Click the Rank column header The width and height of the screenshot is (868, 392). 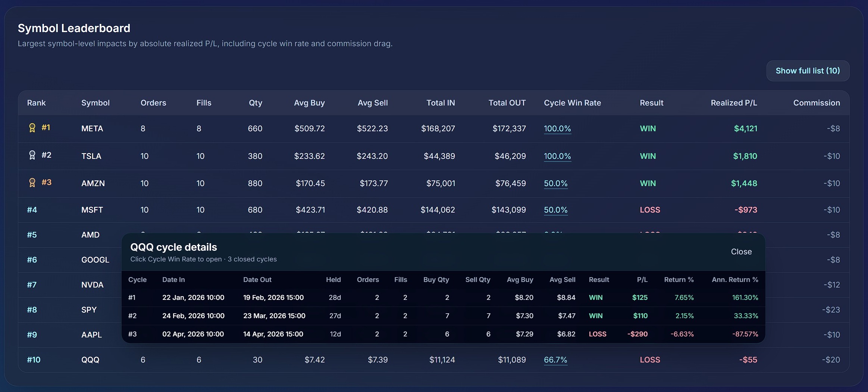point(36,103)
